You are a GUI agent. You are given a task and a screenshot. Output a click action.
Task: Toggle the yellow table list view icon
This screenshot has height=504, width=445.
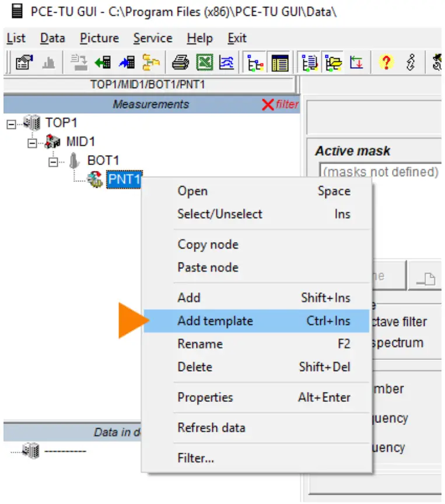click(280, 62)
